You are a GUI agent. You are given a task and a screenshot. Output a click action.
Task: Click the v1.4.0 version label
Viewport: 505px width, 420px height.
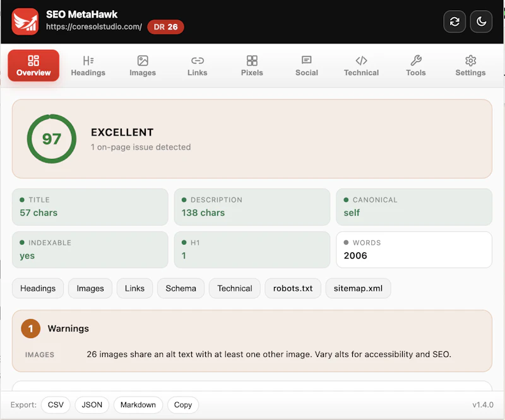click(x=483, y=405)
